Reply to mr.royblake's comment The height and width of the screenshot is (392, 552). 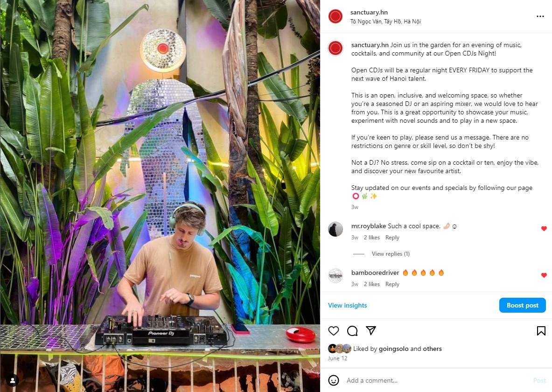point(392,238)
